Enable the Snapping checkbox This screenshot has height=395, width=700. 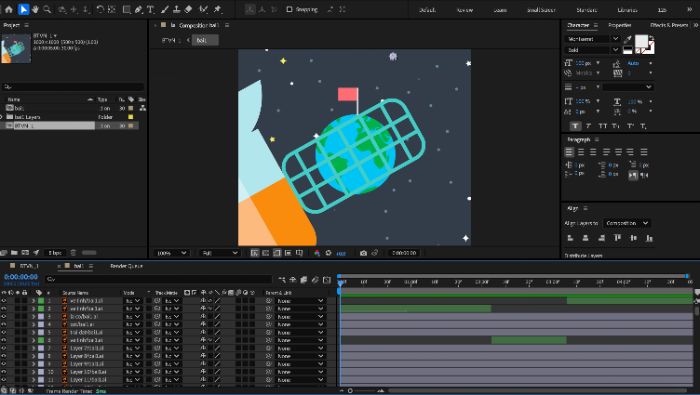pyautogui.click(x=289, y=9)
